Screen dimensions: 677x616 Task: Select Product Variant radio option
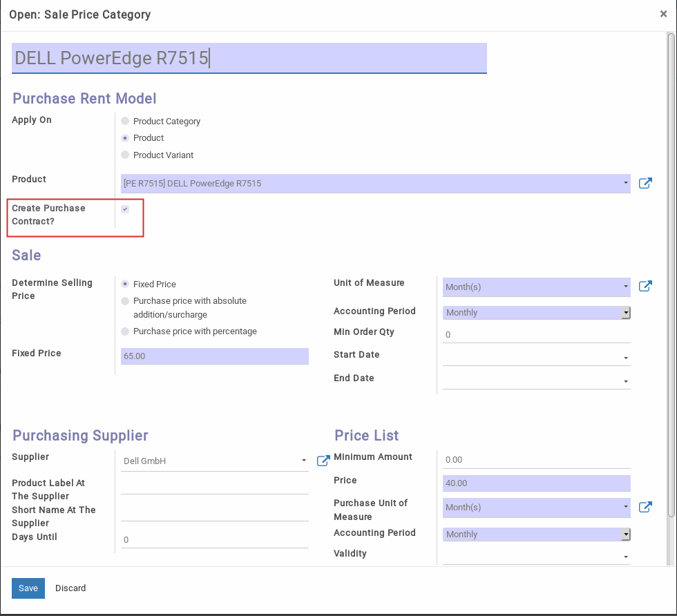click(125, 155)
